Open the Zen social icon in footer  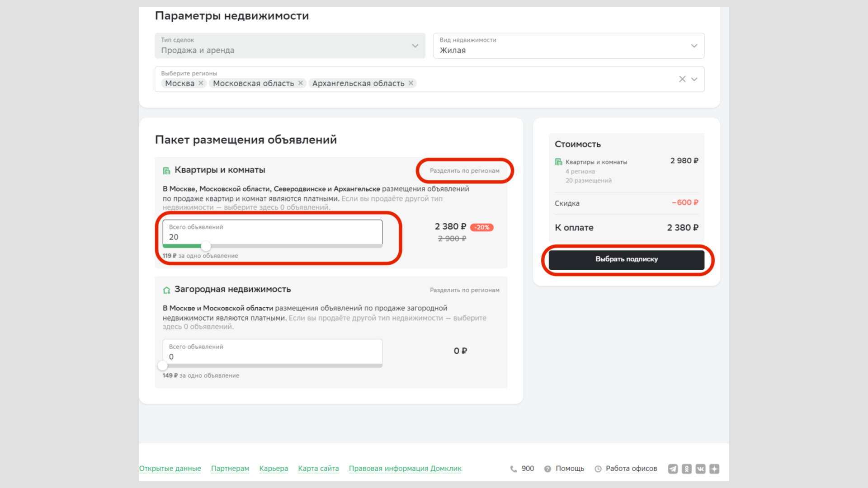[x=714, y=469]
